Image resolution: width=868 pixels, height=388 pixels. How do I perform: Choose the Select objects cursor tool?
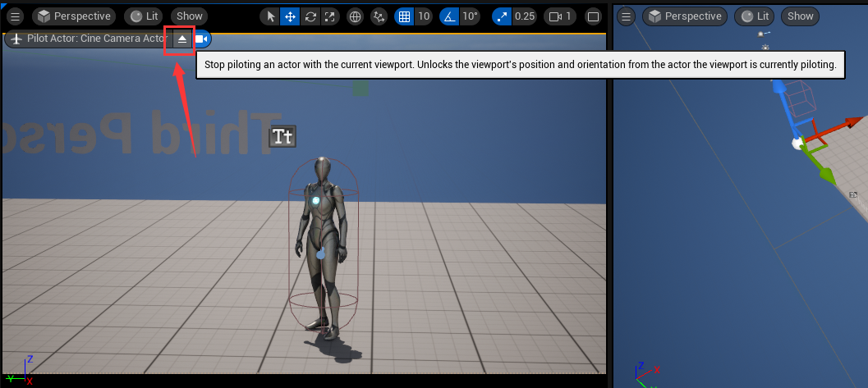point(271,16)
